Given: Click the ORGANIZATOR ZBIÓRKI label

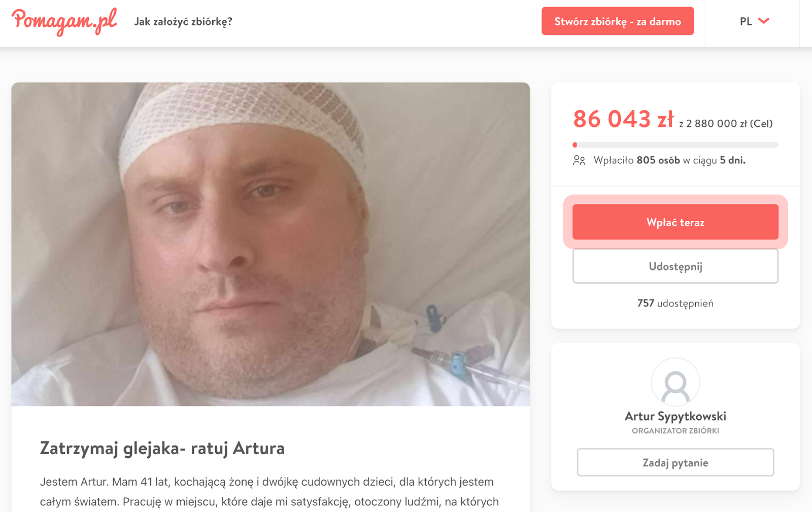Looking at the screenshot, I should (675, 431).
